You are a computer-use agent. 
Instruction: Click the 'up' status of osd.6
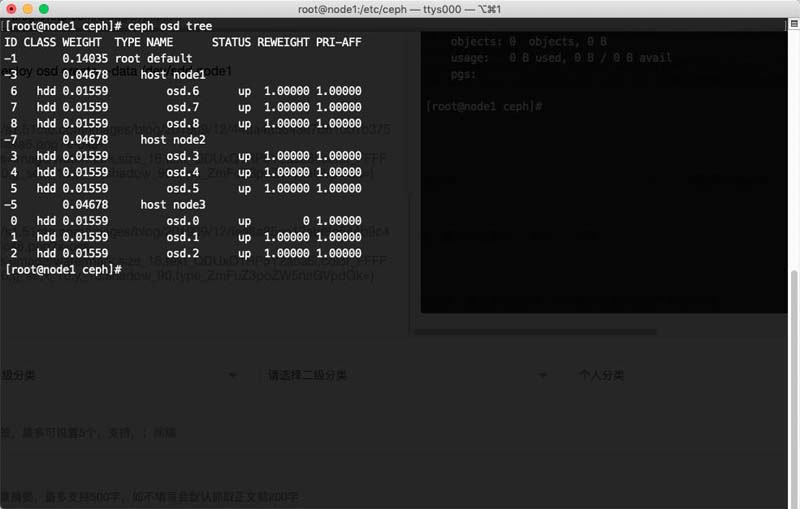tap(244, 91)
